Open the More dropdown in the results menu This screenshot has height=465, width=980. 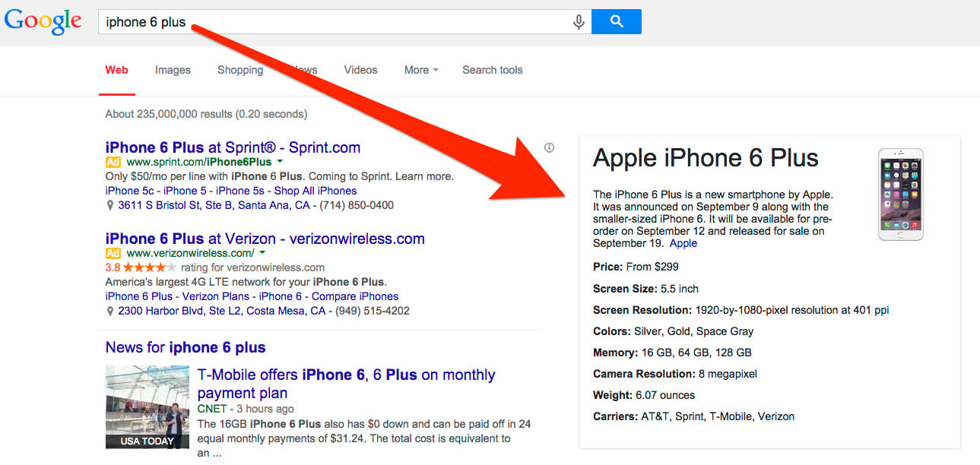tap(420, 70)
